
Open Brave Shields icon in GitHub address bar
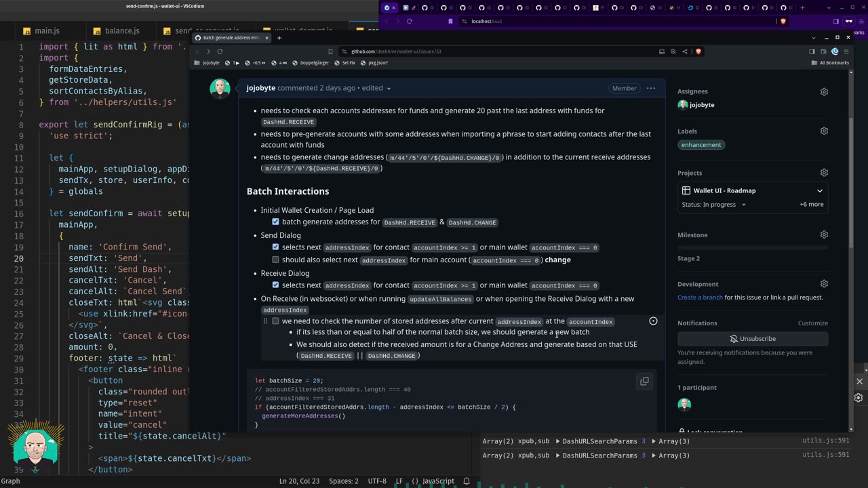(x=698, y=52)
